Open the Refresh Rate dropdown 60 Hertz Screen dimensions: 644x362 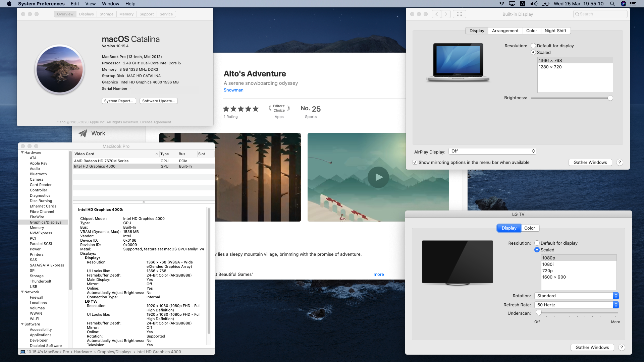pos(577,305)
